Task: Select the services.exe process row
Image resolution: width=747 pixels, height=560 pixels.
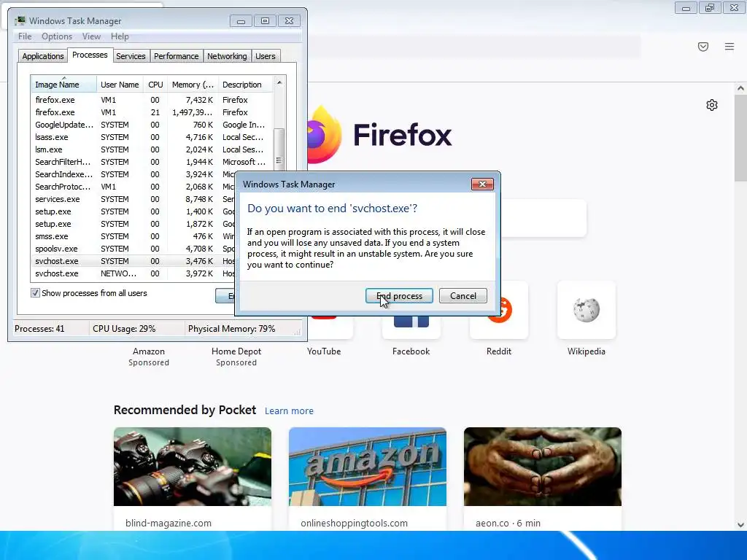Action: pos(133,199)
